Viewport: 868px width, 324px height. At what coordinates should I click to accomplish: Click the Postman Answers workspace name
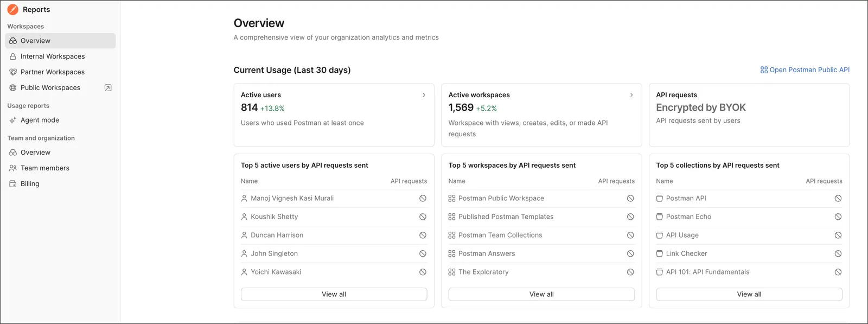pos(487,254)
